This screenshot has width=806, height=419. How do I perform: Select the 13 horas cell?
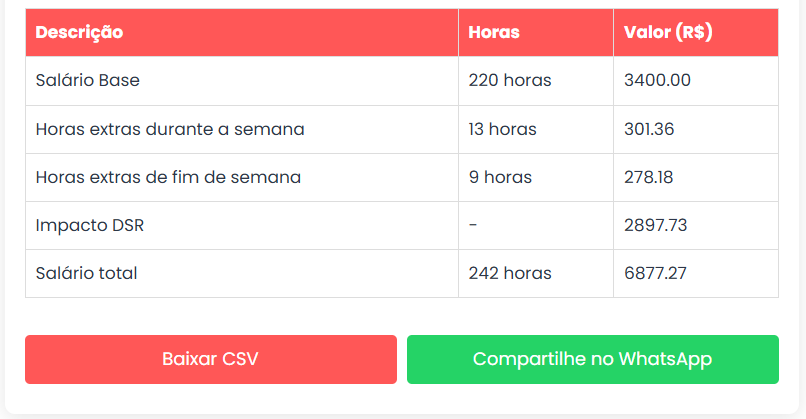click(502, 129)
